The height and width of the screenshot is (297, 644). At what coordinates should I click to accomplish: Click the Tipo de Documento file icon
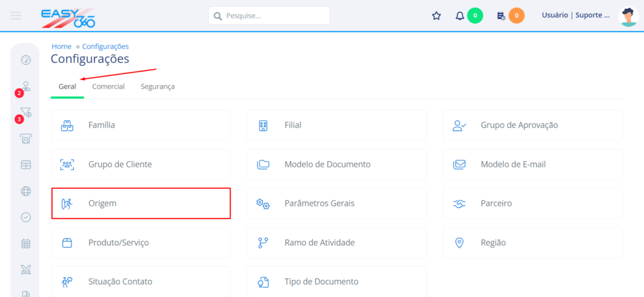pyautogui.click(x=263, y=282)
